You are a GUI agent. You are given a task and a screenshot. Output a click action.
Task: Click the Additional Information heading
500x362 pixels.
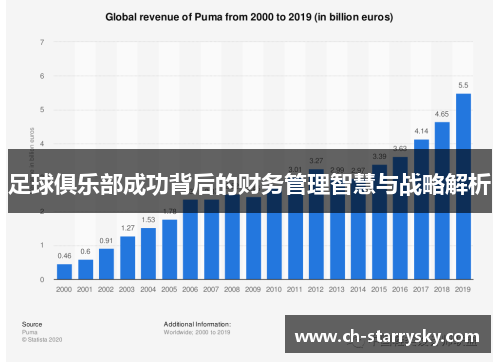click(x=197, y=324)
